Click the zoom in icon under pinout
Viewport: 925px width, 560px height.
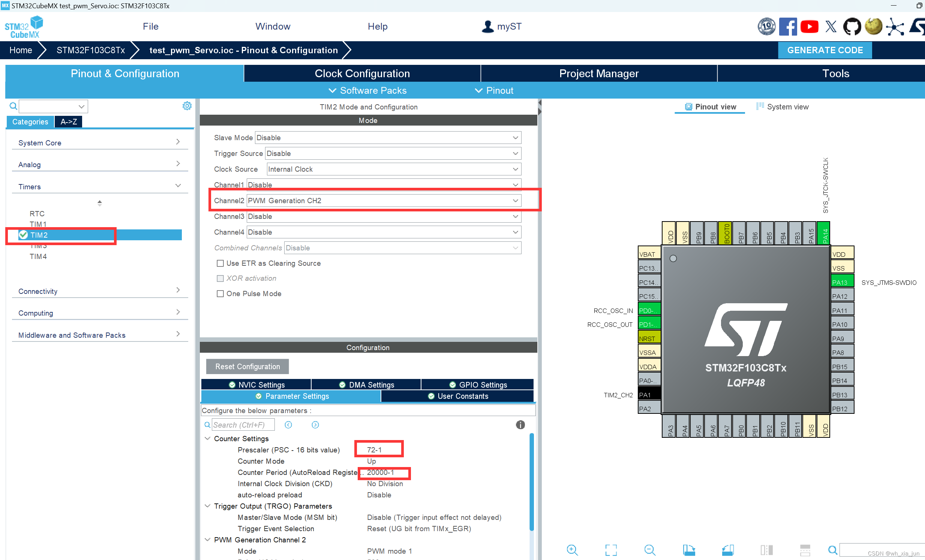[x=572, y=550]
